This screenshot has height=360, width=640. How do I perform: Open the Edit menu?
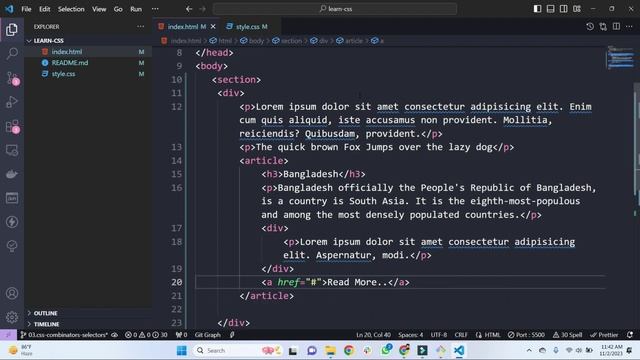coord(44,9)
